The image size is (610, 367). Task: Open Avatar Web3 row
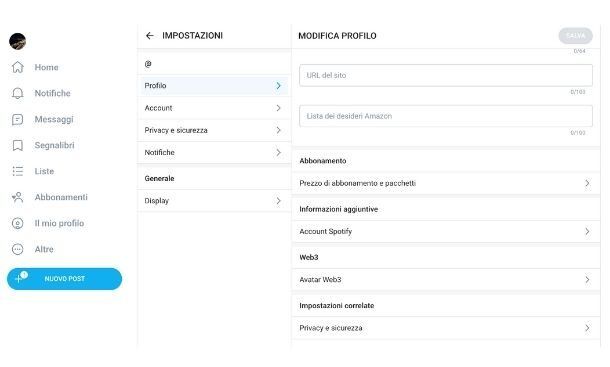(446, 279)
